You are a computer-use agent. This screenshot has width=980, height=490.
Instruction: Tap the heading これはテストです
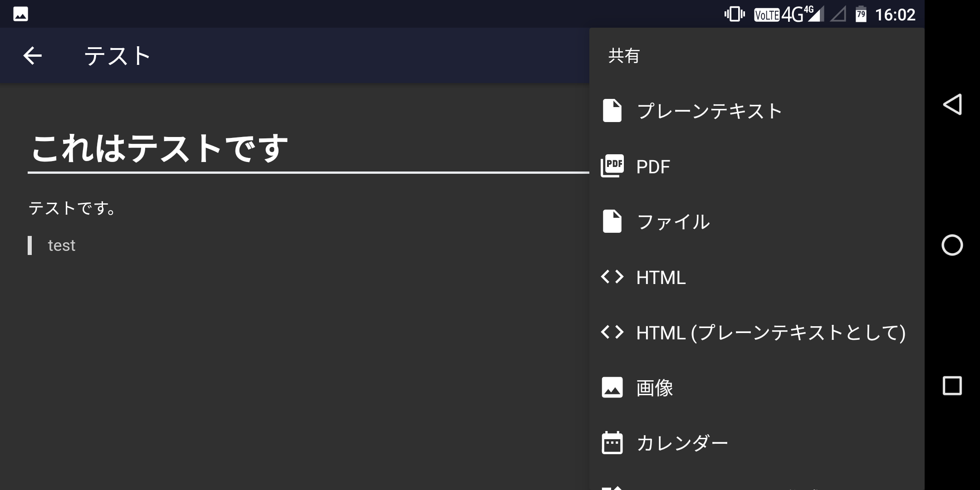tap(159, 148)
